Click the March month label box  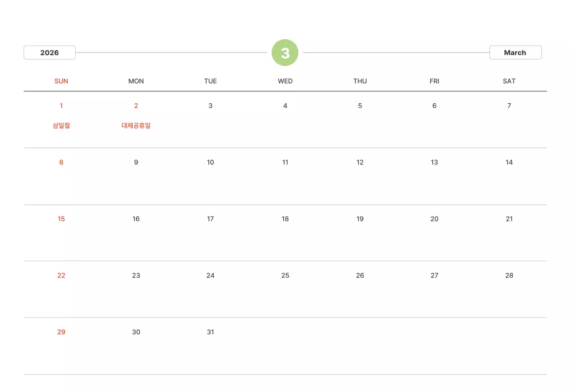click(515, 53)
